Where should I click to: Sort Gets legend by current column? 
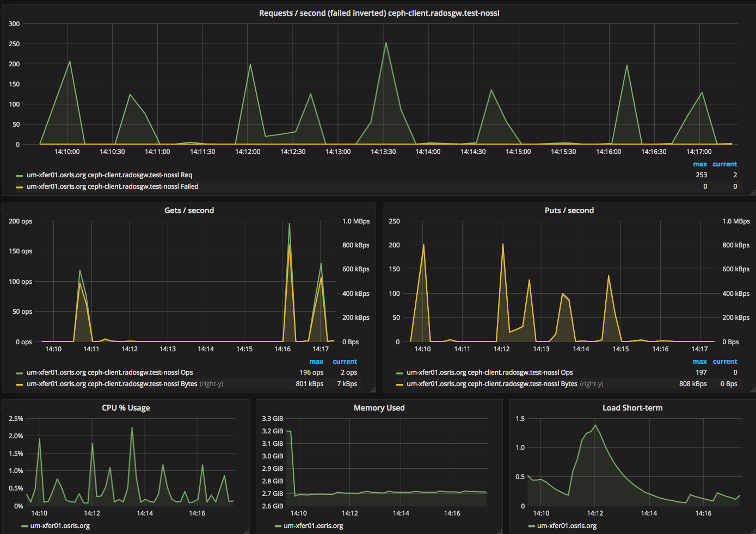345,362
